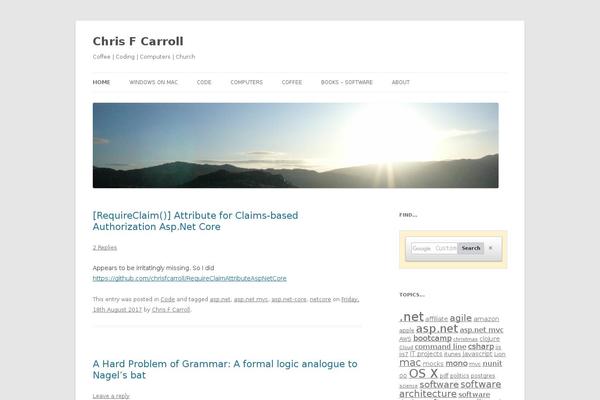Select the apple topic tag
Screen dimensions: 600x400
[406, 330]
